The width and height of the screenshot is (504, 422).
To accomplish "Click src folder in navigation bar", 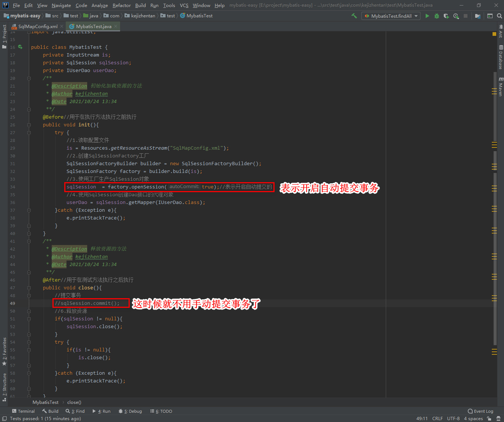I will tap(52, 16).
